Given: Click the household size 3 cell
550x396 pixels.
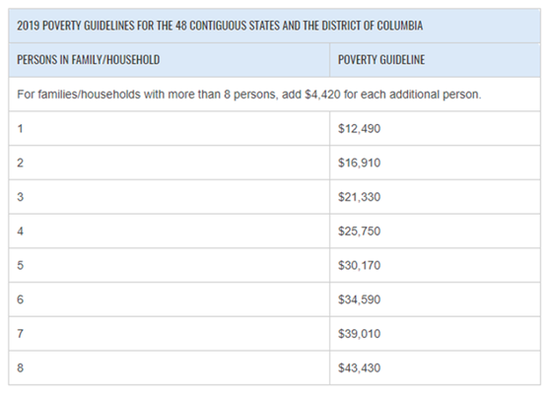Looking at the screenshot, I should (169, 197).
